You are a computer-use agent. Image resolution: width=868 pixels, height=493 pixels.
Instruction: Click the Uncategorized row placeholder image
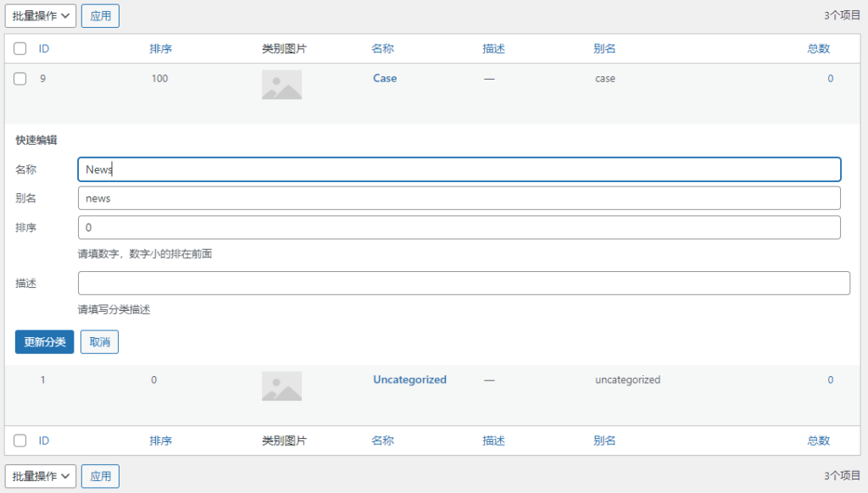pos(281,386)
